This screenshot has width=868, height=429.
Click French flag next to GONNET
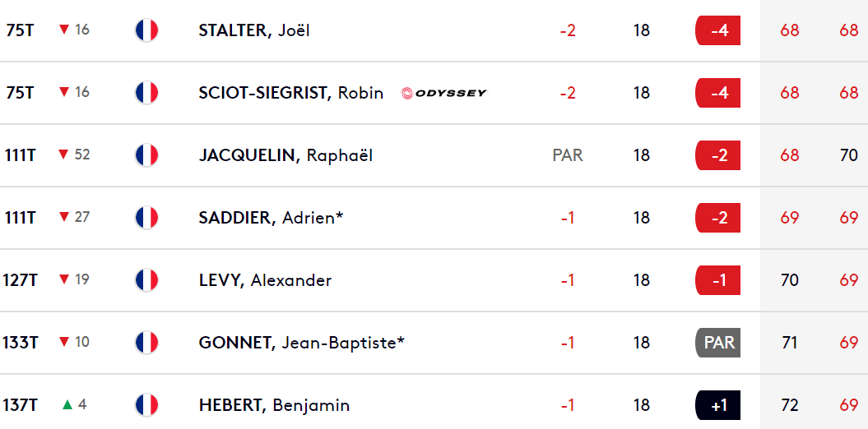tap(146, 342)
